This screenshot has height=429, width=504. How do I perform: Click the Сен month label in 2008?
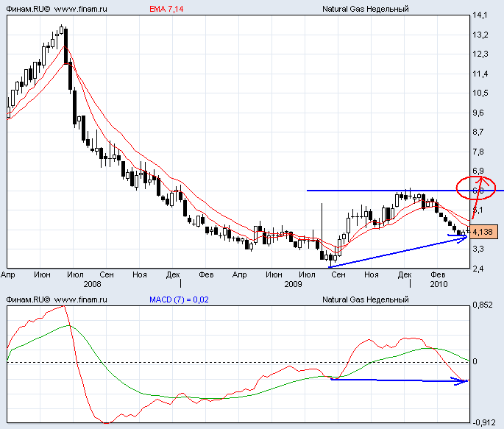tap(107, 274)
